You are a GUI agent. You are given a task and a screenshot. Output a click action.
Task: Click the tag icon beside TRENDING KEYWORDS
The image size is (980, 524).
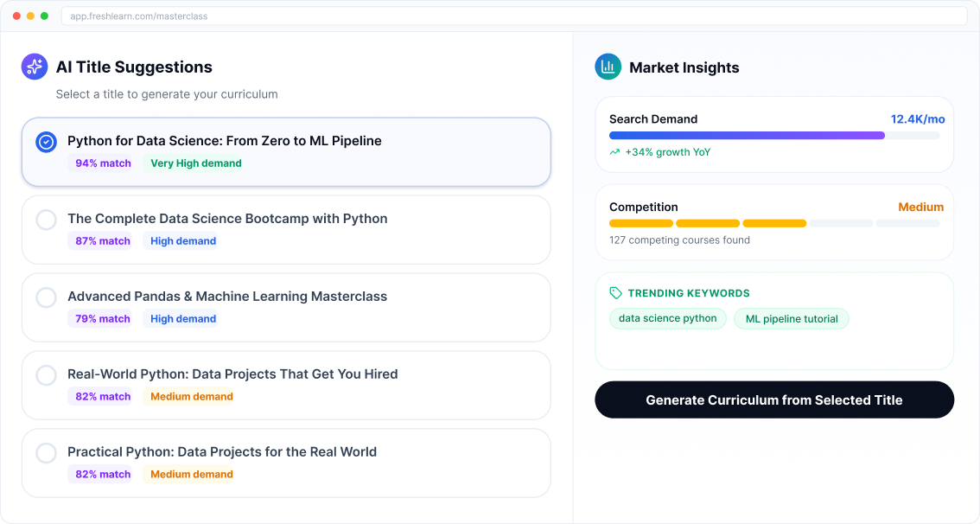tap(615, 293)
